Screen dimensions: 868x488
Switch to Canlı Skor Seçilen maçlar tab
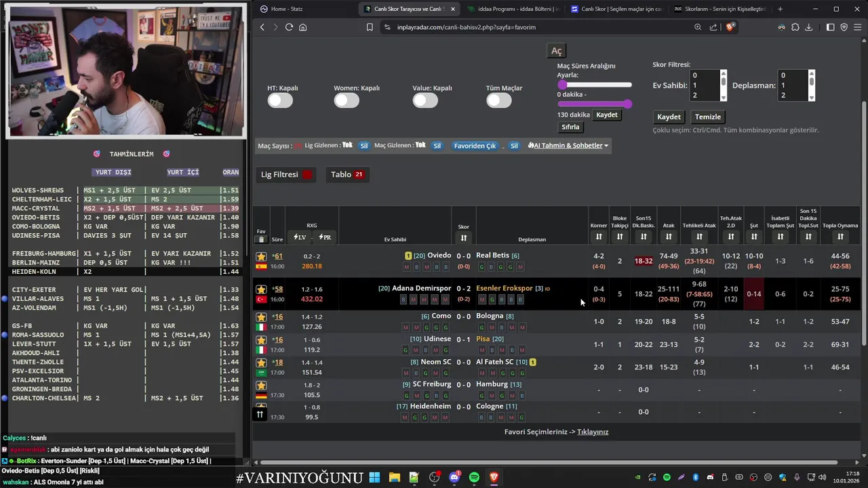click(x=612, y=9)
